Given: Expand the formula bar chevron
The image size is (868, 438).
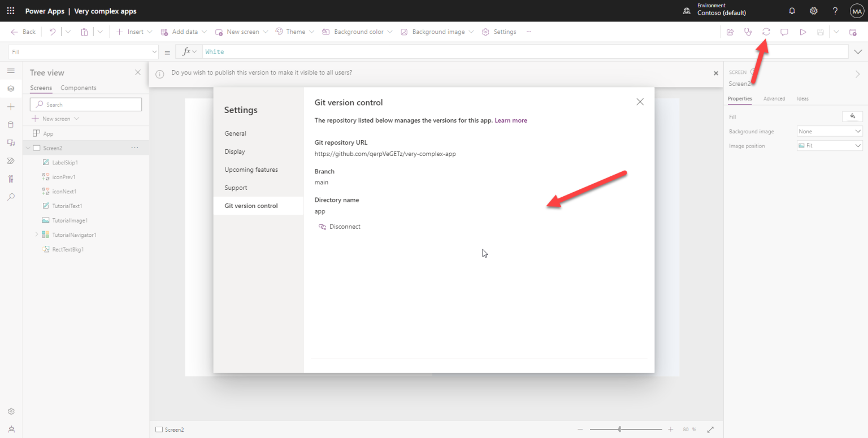Looking at the screenshot, I should [858, 51].
